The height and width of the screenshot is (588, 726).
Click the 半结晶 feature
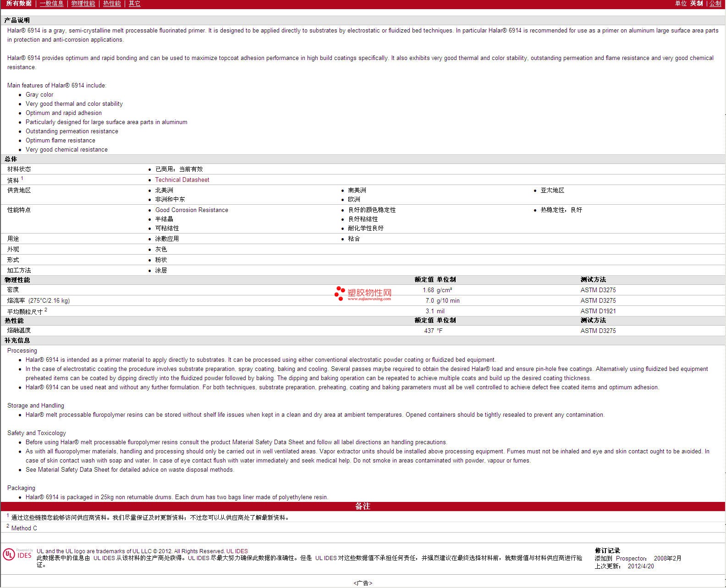click(164, 219)
